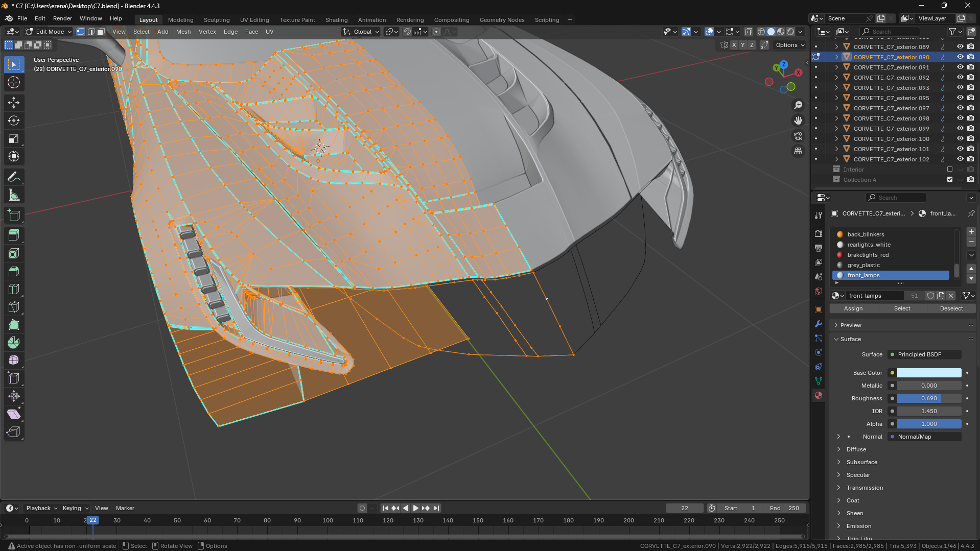Switch to the UV Editing workspace tab
The height and width of the screenshot is (551, 980).
pyautogui.click(x=254, y=20)
